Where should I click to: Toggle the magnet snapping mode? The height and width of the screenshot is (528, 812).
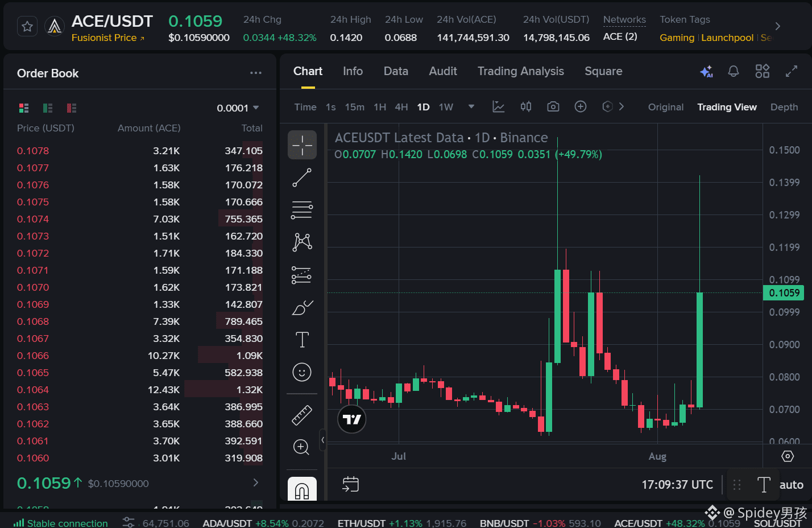tap(302, 489)
